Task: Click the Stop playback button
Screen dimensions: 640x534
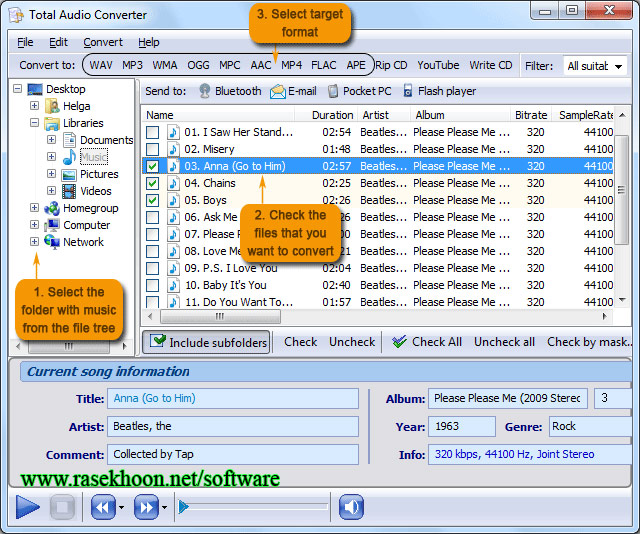Action: (62, 507)
